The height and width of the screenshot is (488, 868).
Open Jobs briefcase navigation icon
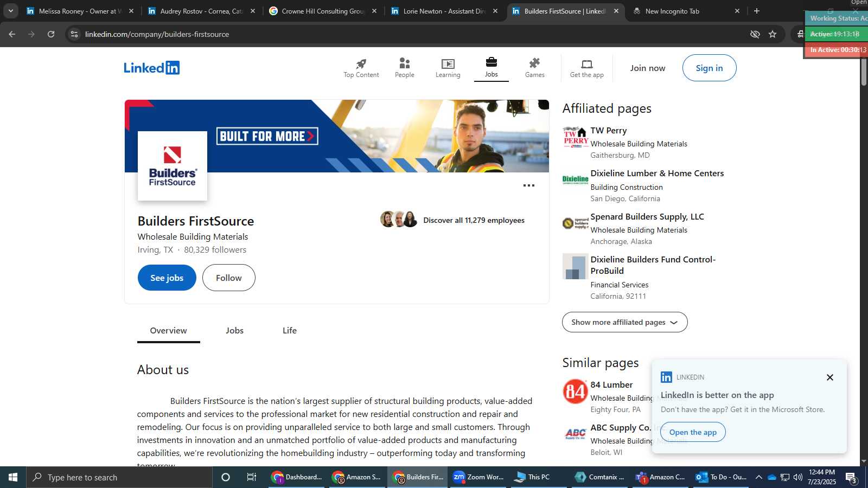pos(492,62)
